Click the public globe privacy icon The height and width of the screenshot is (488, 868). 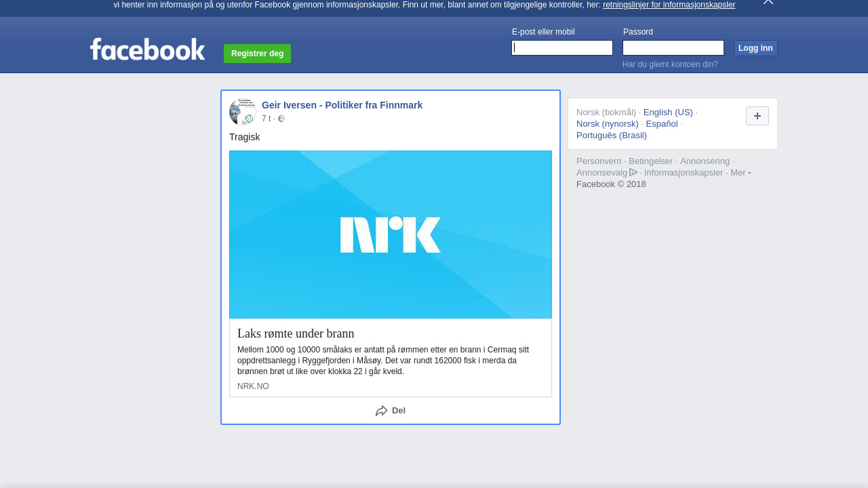click(281, 119)
